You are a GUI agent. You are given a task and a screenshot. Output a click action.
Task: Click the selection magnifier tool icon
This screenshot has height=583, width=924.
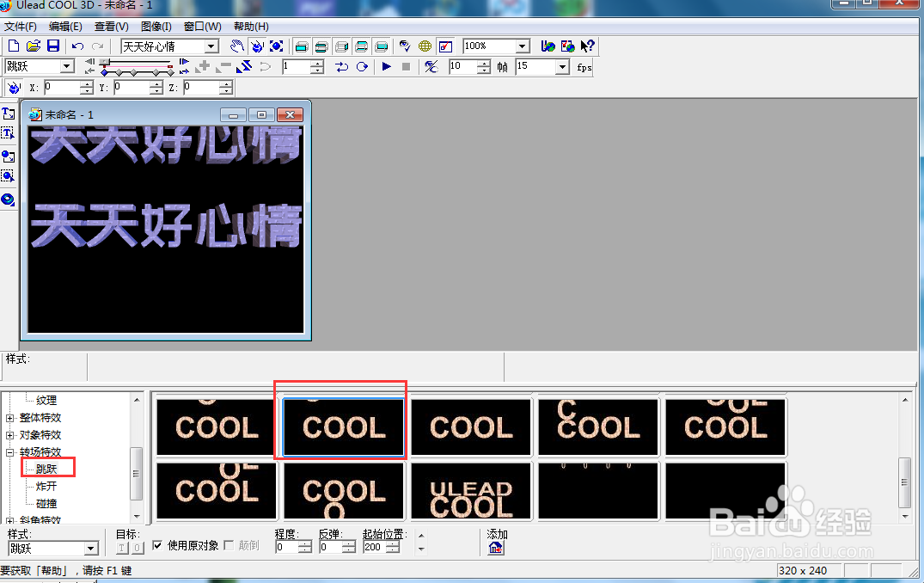coord(9,176)
